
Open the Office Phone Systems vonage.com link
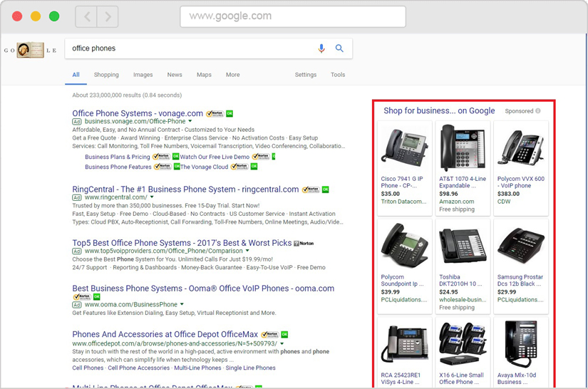pos(138,113)
